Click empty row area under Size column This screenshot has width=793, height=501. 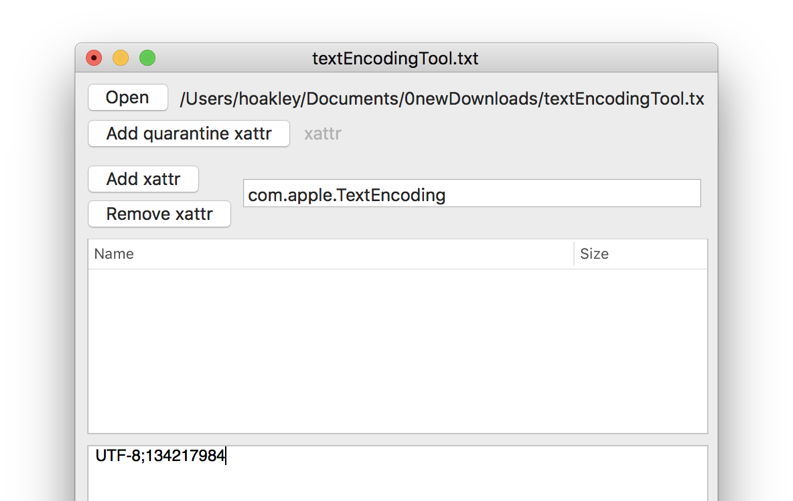point(640,350)
